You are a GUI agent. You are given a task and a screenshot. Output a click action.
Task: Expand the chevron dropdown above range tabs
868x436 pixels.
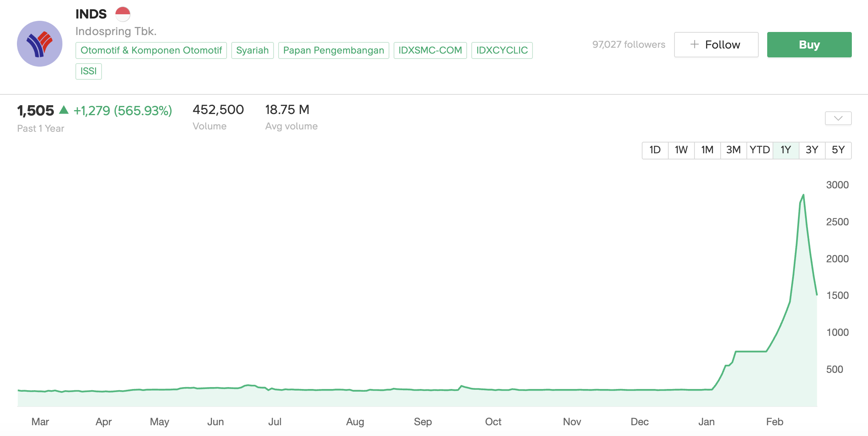point(838,118)
